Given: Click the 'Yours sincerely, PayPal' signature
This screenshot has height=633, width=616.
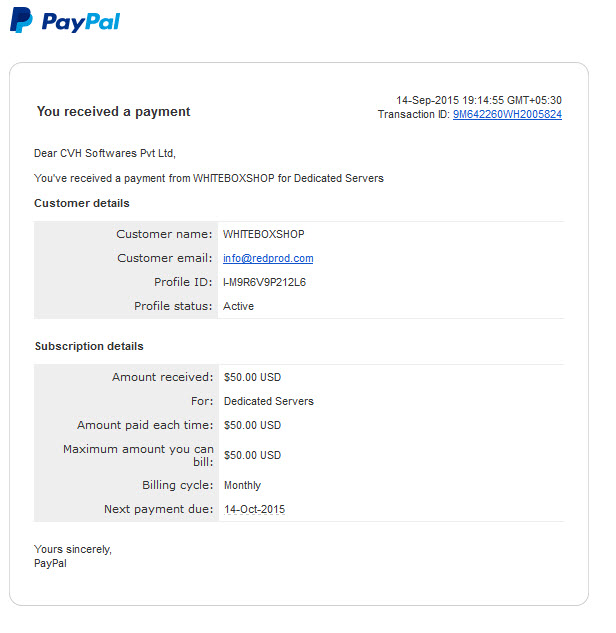Looking at the screenshot, I should (x=73, y=556).
